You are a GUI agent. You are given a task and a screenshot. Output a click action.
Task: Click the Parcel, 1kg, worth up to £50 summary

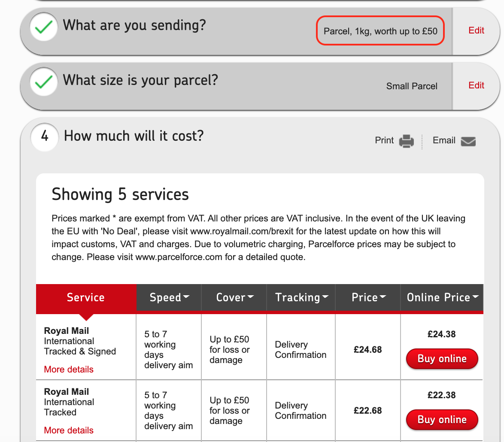[x=380, y=31]
